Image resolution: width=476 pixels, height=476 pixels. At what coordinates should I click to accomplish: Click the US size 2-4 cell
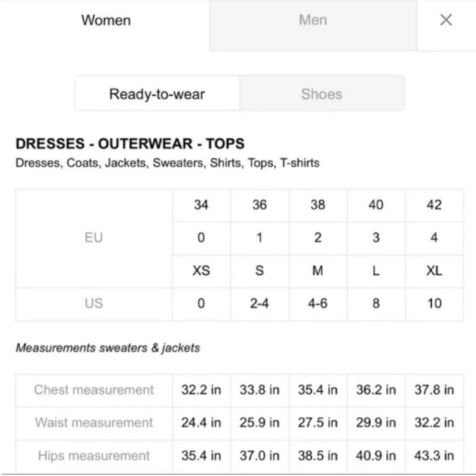(259, 303)
